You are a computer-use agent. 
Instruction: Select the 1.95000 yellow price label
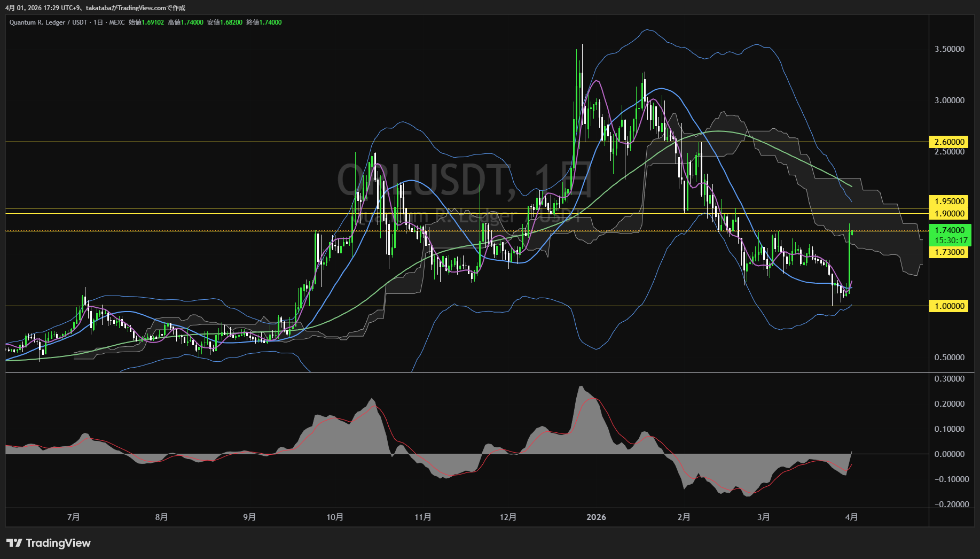coord(949,201)
